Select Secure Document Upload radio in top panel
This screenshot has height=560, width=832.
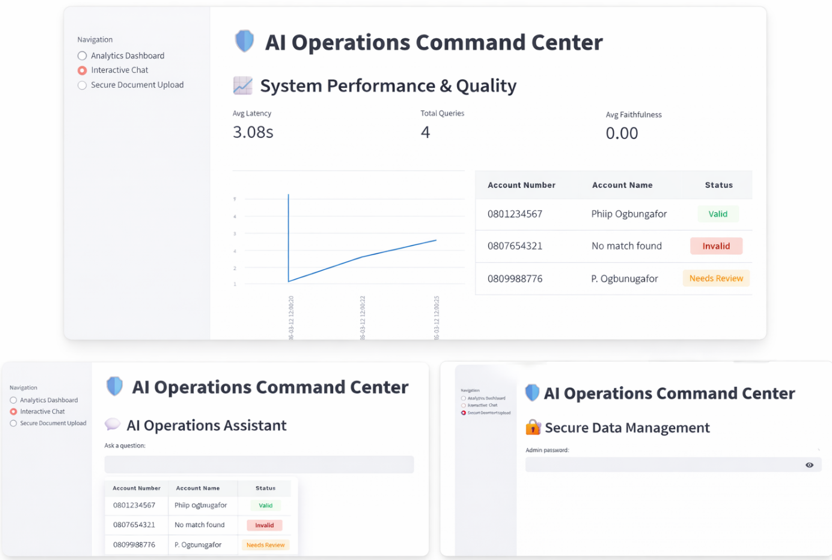tap(82, 85)
